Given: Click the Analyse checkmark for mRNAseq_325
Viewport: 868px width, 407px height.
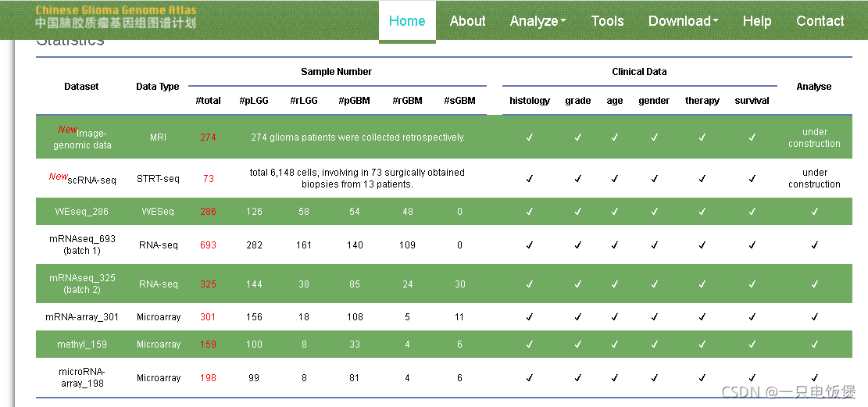Looking at the screenshot, I should 814,284.
